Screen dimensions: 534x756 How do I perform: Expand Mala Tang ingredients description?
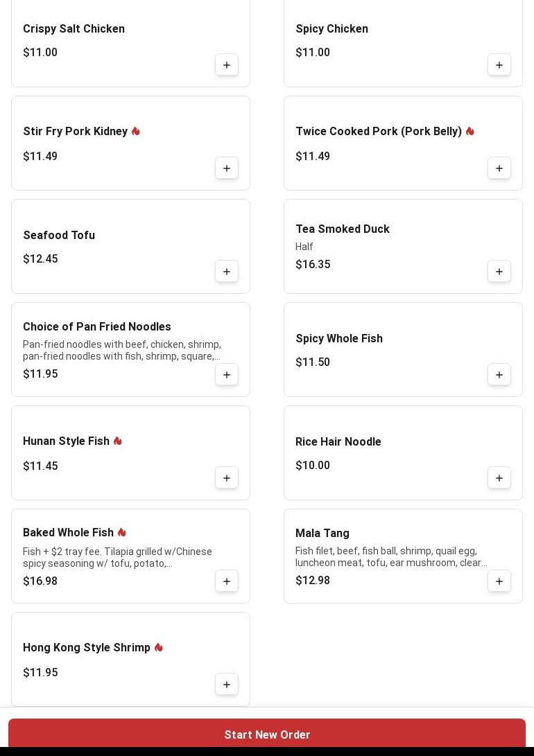click(x=391, y=557)
